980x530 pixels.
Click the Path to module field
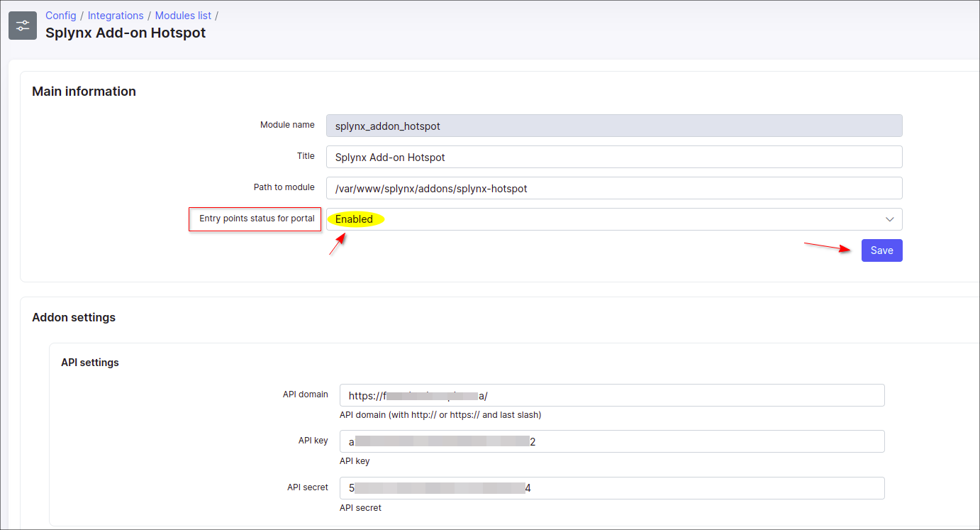pyautogui.click(x=613, y=188)
